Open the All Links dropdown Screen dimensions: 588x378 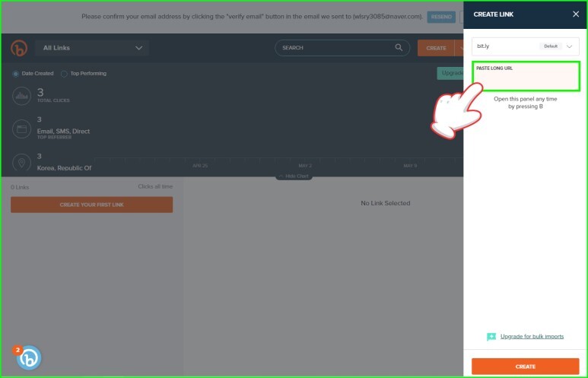[x=92, y=48]
